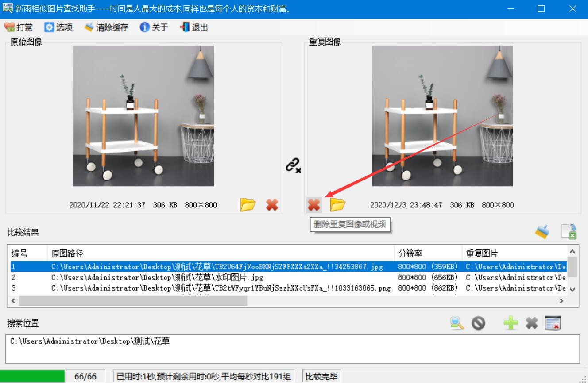Open the 选项 options dialog

59,27
